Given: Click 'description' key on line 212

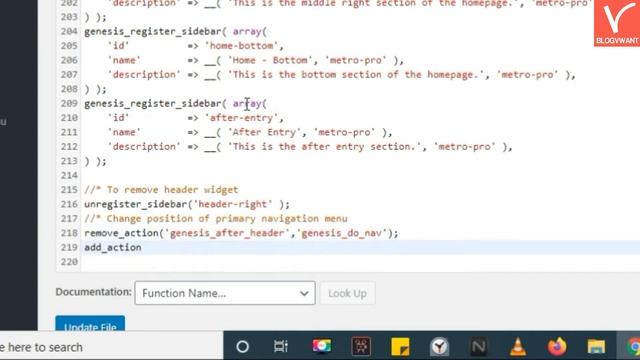Looking at the screenshot, I should tap(144, 147).
